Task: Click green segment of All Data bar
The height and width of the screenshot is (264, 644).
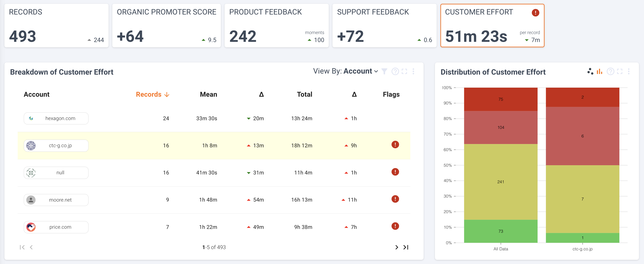Action: coord(501,231)
